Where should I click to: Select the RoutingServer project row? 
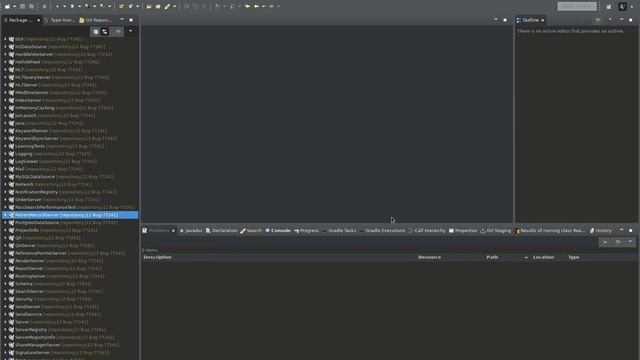[x=70, y=276]
